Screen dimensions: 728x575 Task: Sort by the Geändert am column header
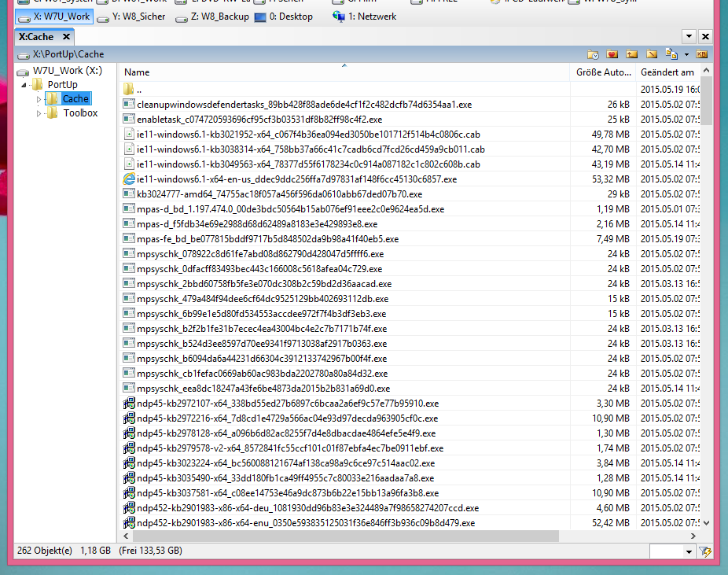tap(667, 72)
